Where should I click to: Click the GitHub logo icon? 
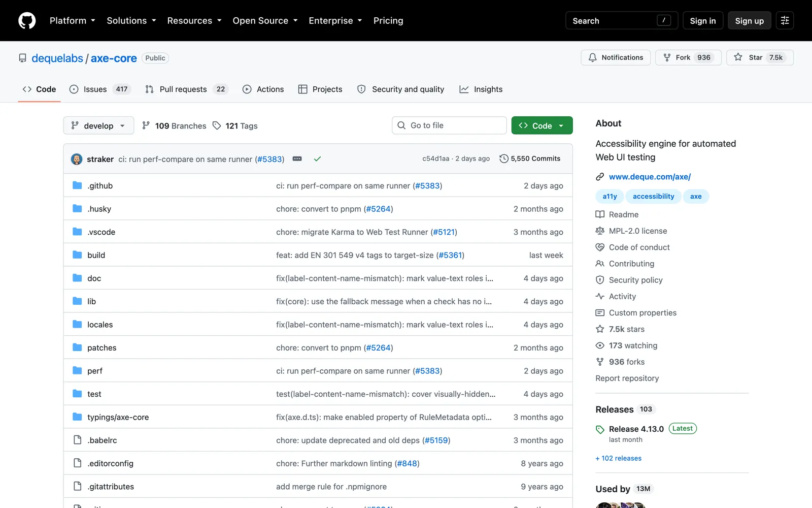coord(27,21)
